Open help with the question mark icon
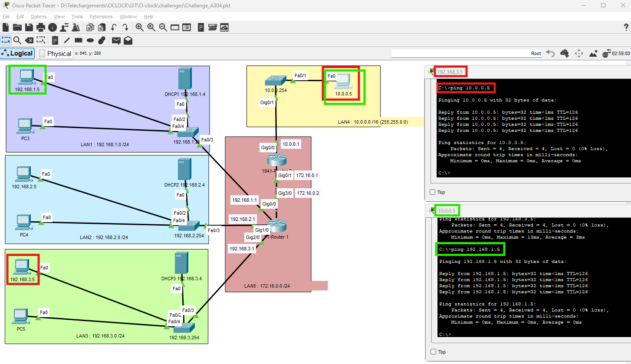 pos(625,27)
